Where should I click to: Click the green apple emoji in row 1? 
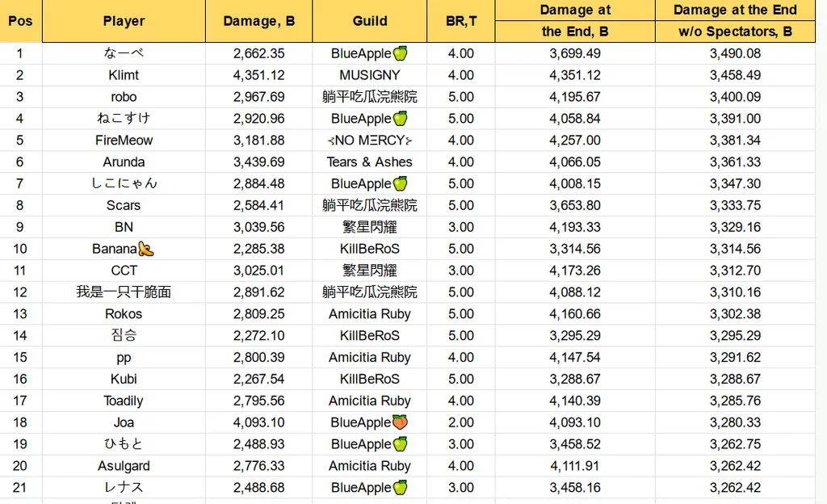401,53
